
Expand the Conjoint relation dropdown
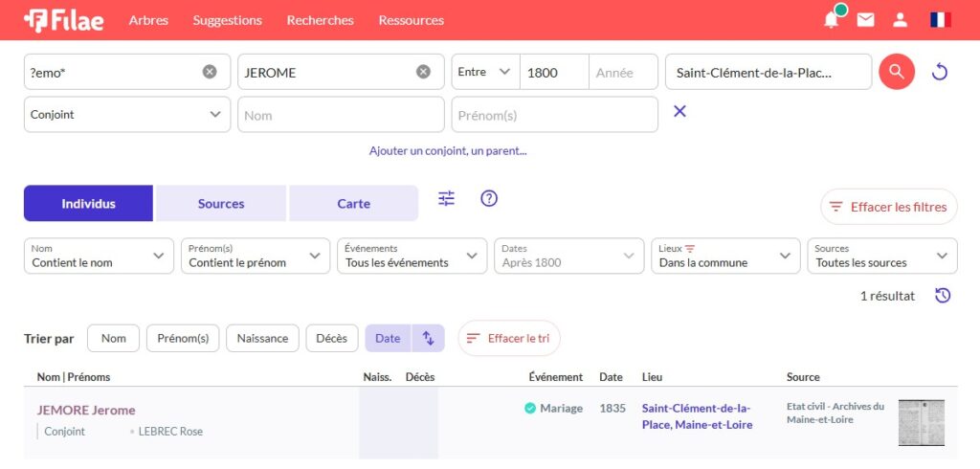pos(126,115)
